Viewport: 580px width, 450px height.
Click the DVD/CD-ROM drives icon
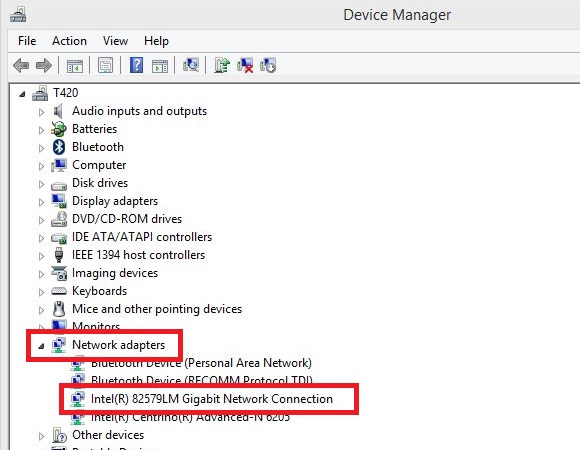(x=59, y=219)
